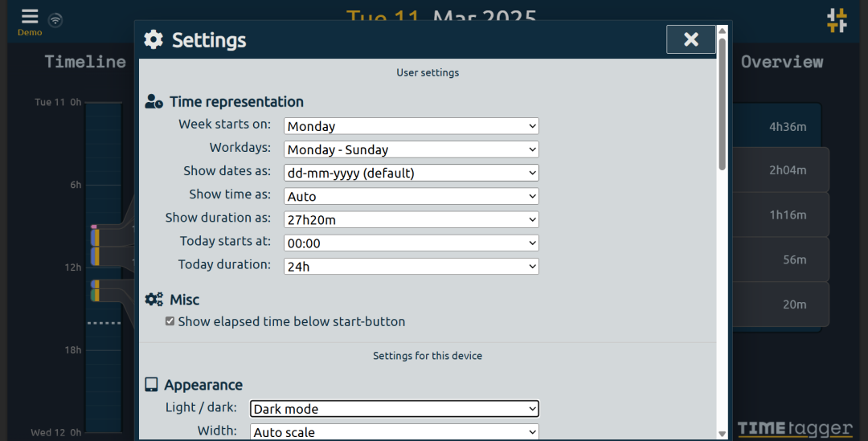Click the scrollbar up arrow

722,31
